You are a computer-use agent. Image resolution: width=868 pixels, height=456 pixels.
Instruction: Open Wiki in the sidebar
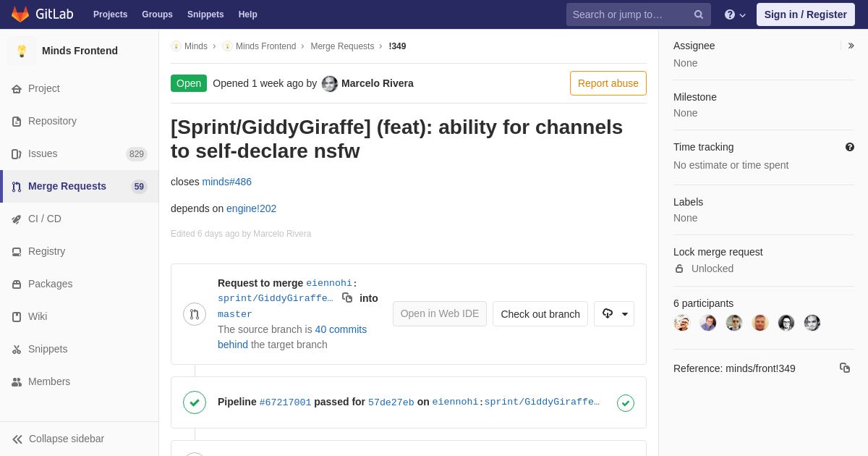pos(80,316)
